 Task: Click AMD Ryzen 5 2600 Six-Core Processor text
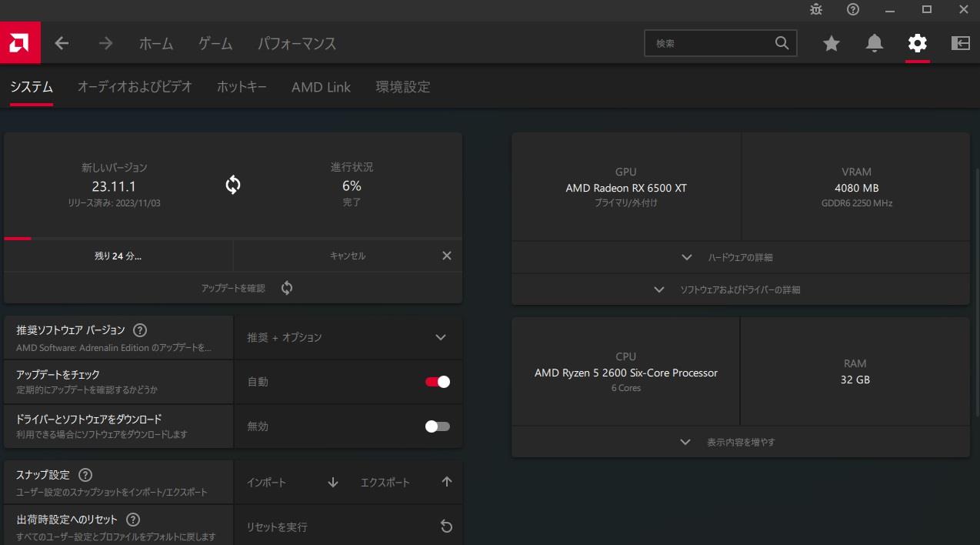point(626,373)
